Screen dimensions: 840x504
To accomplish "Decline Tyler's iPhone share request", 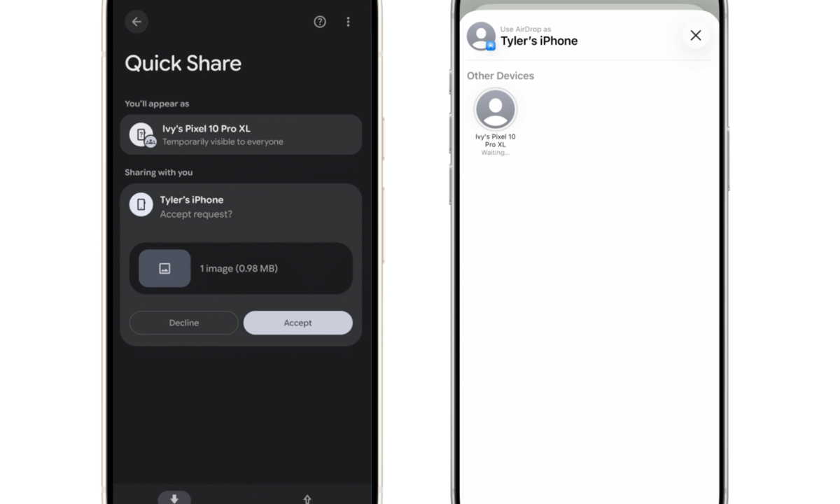I will pyautogui.click(x=183, y=323).
